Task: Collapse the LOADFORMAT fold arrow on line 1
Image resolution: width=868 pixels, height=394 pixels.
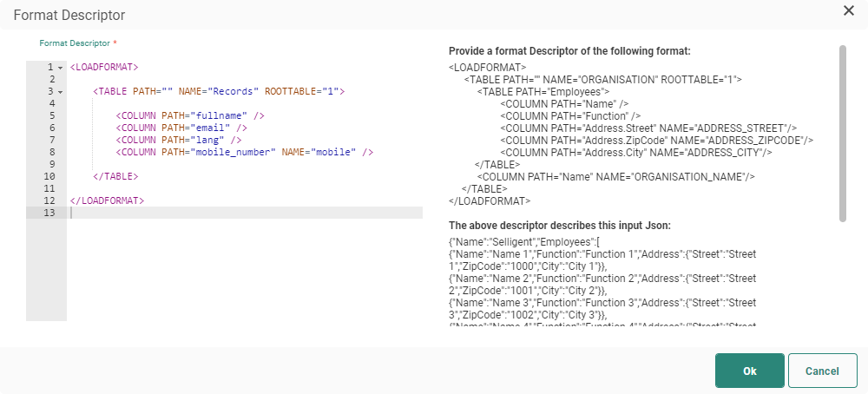Action: 61,67
